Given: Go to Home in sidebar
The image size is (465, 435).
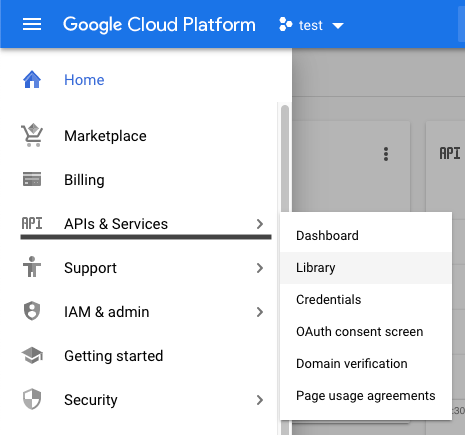Looking at the screenshot, I should click(x=84, y=80).
